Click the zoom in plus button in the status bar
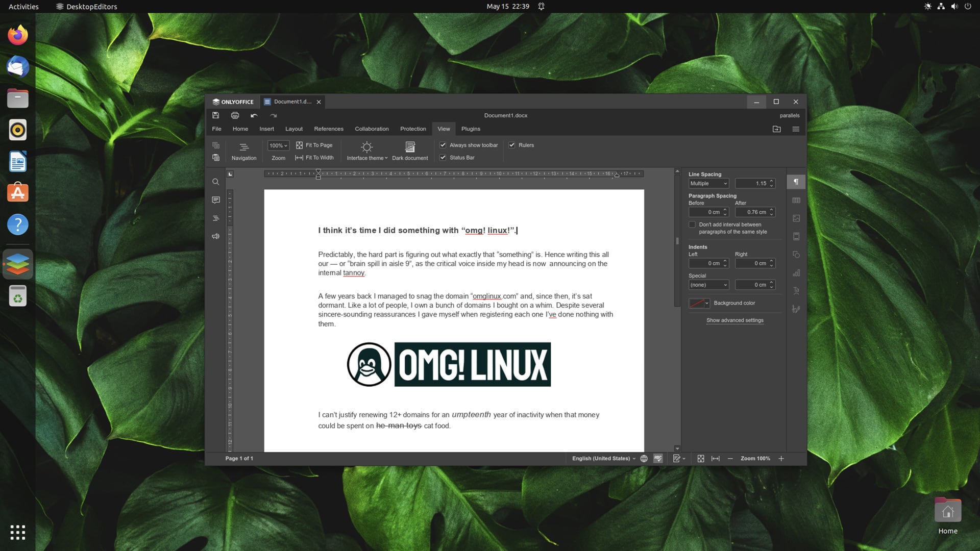 click(781, 459)
